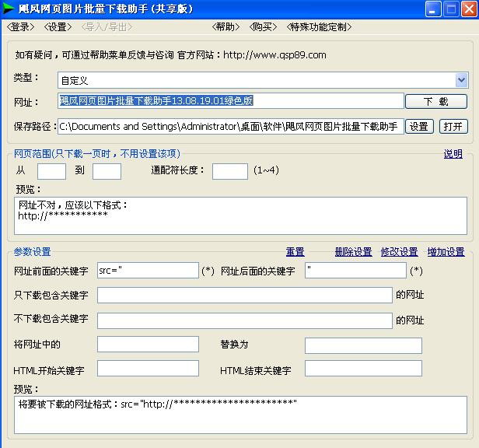
Task: Open the 登录 menu
Action: (21, 27)
